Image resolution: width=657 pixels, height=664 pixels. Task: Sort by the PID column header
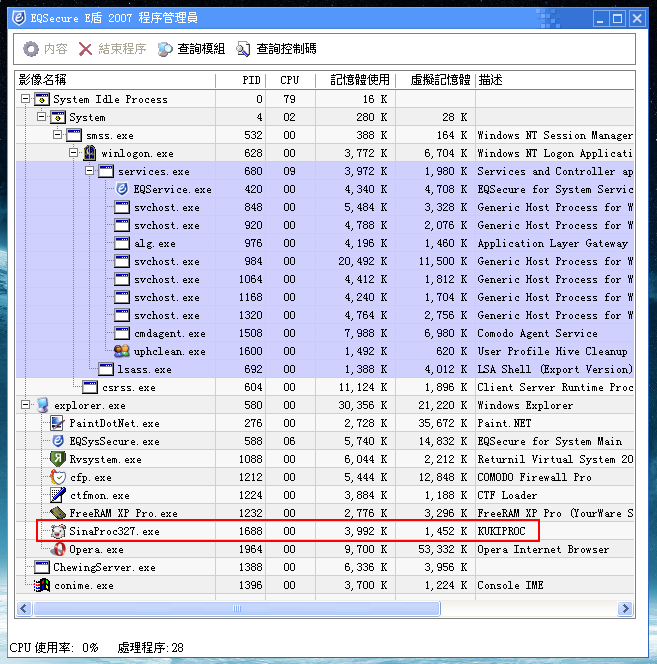[250, 80]
